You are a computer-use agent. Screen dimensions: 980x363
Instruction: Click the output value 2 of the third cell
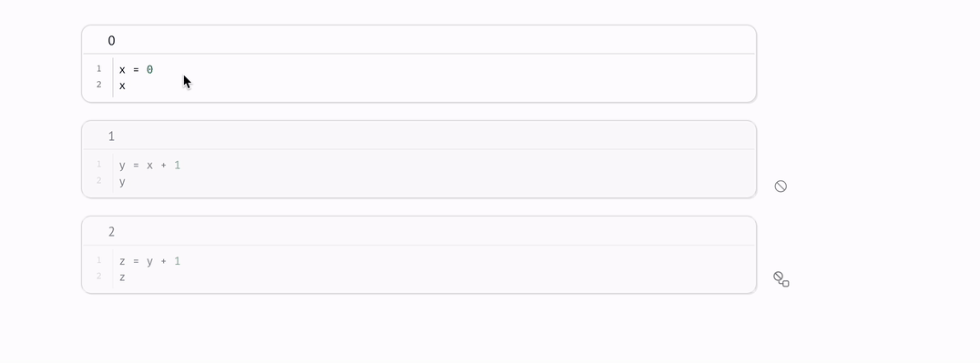111,232
